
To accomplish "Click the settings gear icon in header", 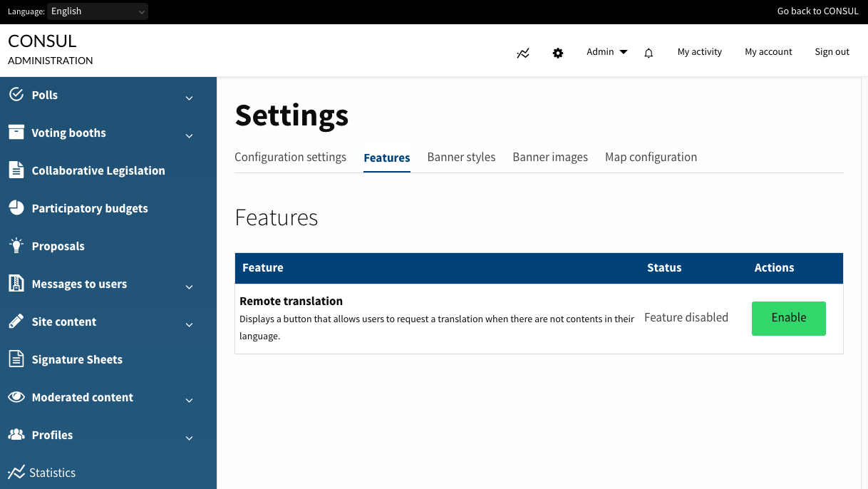I will tap(558, 52).
